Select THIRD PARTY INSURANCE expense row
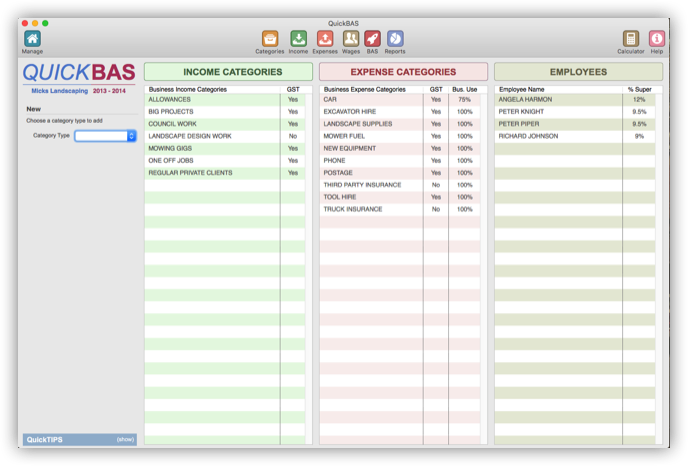Screen dimensions: 688x466 pos(400,185)
